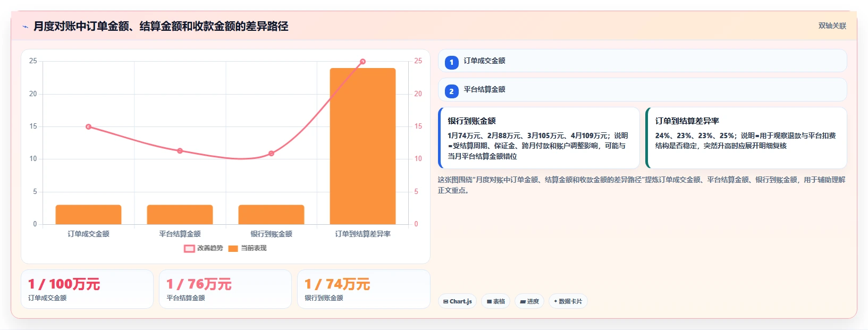The image size is (868, 330).
Task: Click the 银行到账金额 x-axis label
Action: [x=271, y=234]
